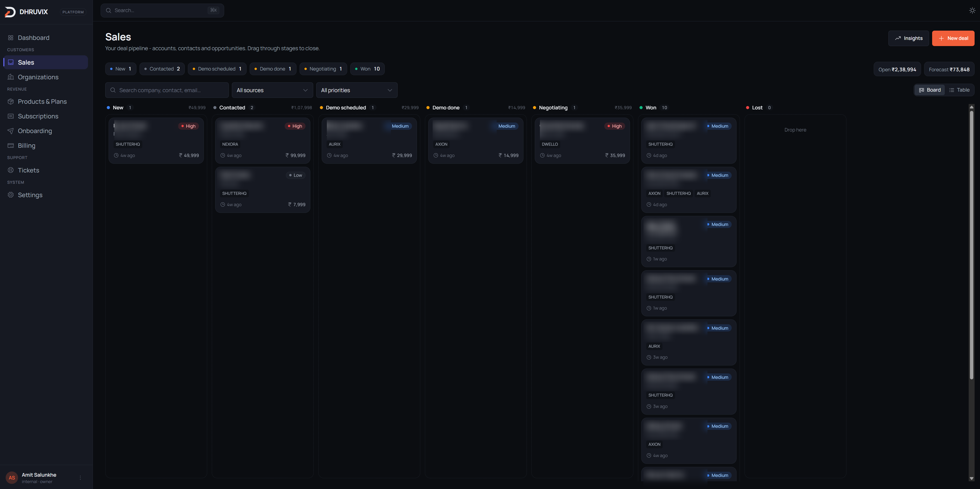This screenshot has height=489, width=980.
Task: Filter by Negotiating stage chip
Action: coord(323,69)
